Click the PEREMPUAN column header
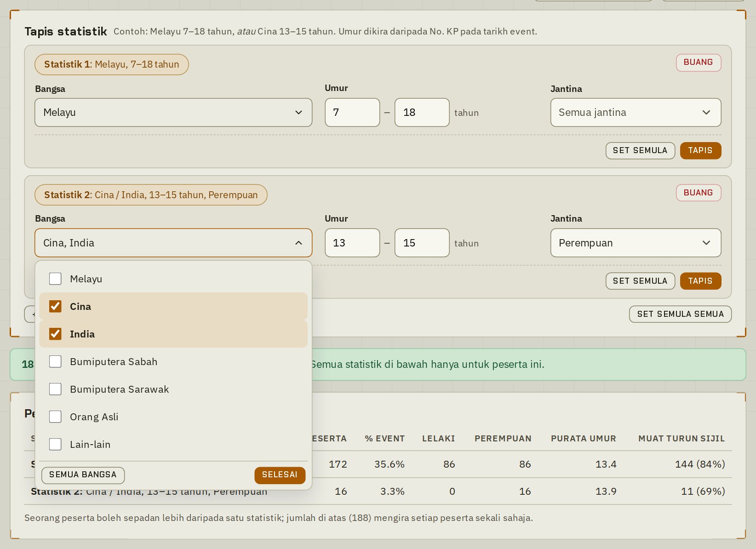The width and height of the screenshot is (756, 549). pyautogui.click(x=503, y=439)
